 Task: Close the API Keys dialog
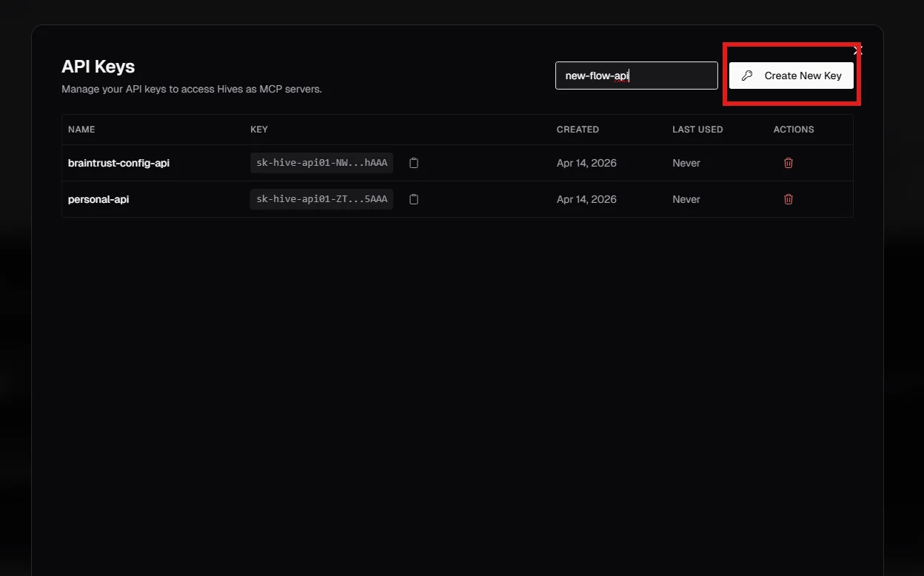[x=858, y=50]
